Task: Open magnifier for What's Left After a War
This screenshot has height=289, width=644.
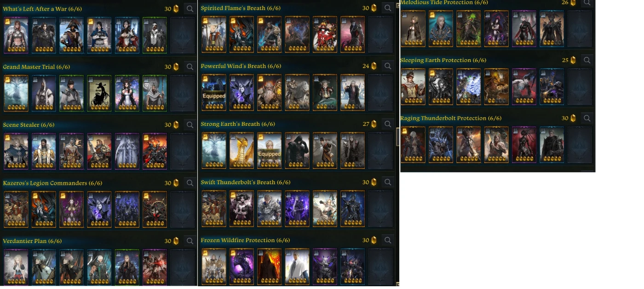Action: (x=190, y=9)
